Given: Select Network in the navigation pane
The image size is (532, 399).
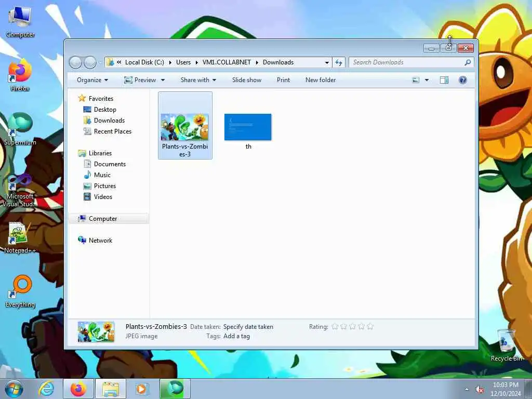Looking at the screenshot, I should click(100, 241).
